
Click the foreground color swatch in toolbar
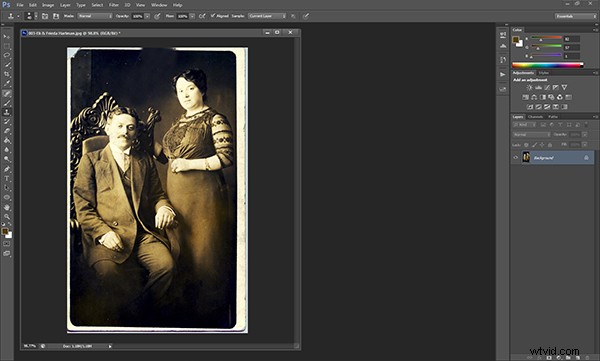[x=5, y=231]
